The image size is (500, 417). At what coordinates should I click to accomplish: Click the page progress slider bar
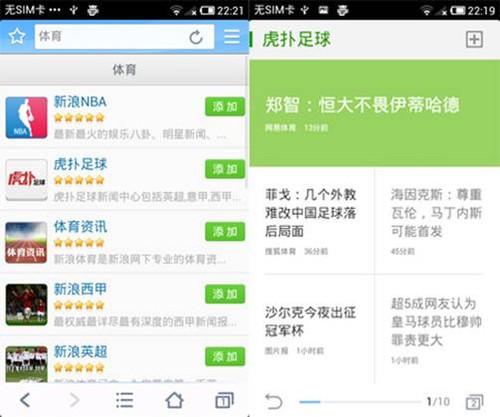(360, 402)
